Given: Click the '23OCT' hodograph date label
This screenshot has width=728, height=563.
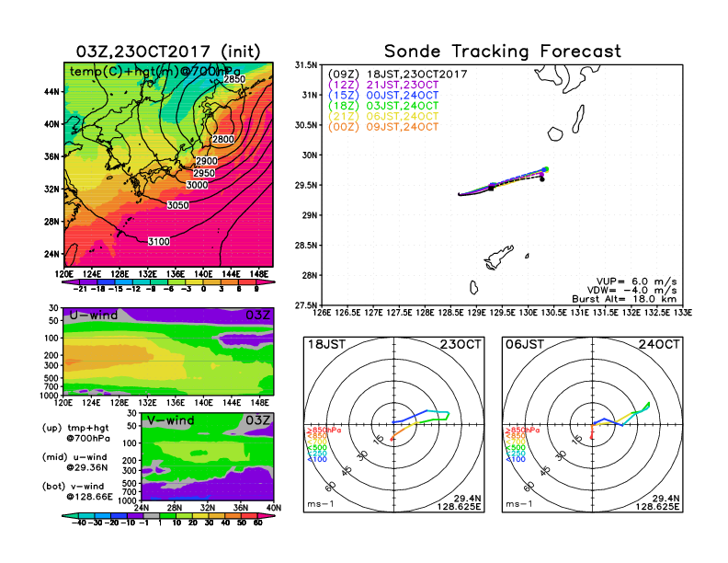Looking at the screenshot, I should 461,345.
